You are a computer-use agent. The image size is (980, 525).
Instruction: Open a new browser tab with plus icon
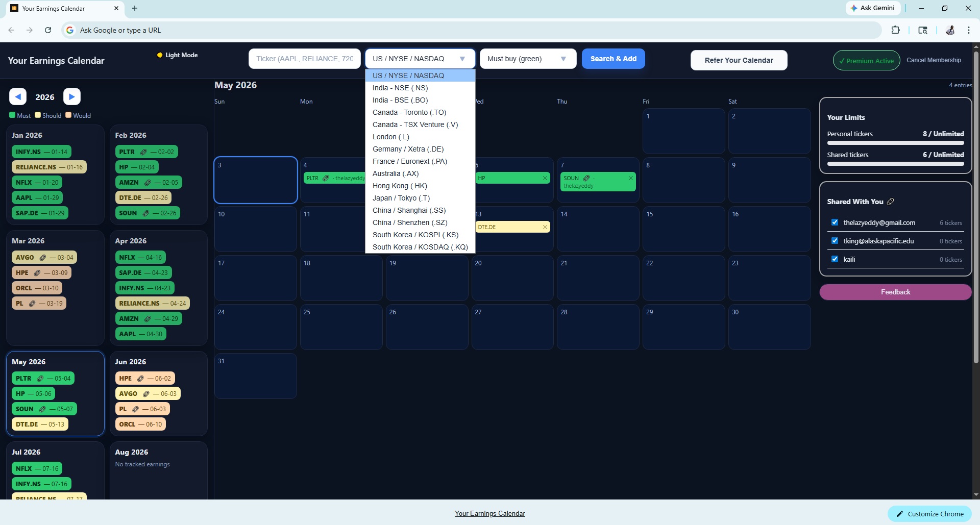pyautogui.click(x=135, y=8)
